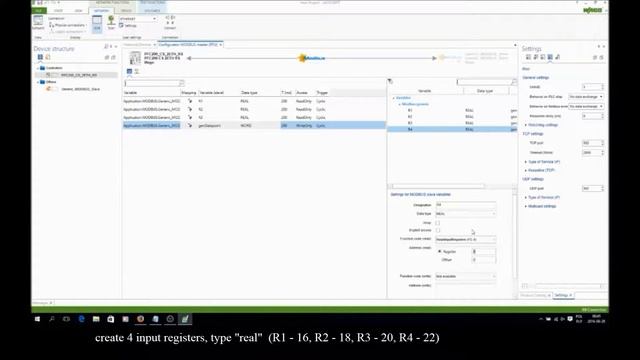This screenshot has width=640, height=360.
Task: Adjust the Unit ID stepper in Settings
Action: pos(602,87)
